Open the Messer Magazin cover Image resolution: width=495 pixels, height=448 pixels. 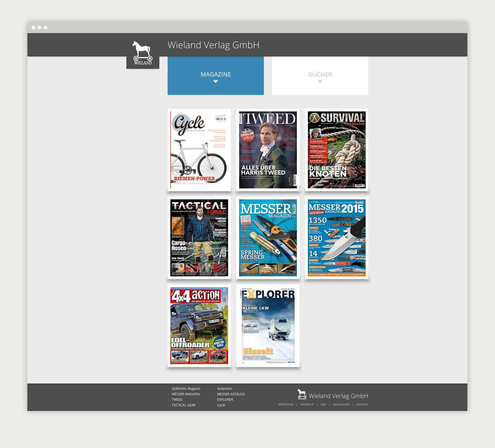[x=268, y=238]
